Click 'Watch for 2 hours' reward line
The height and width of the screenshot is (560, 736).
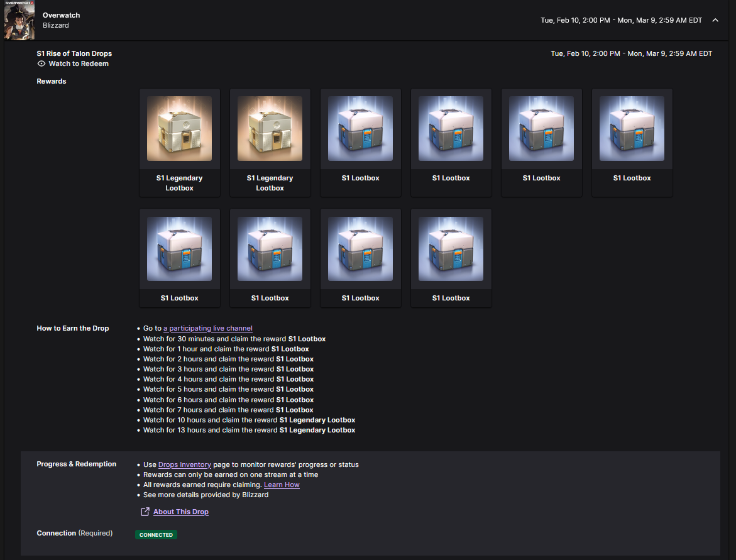(x=228, y=359)
